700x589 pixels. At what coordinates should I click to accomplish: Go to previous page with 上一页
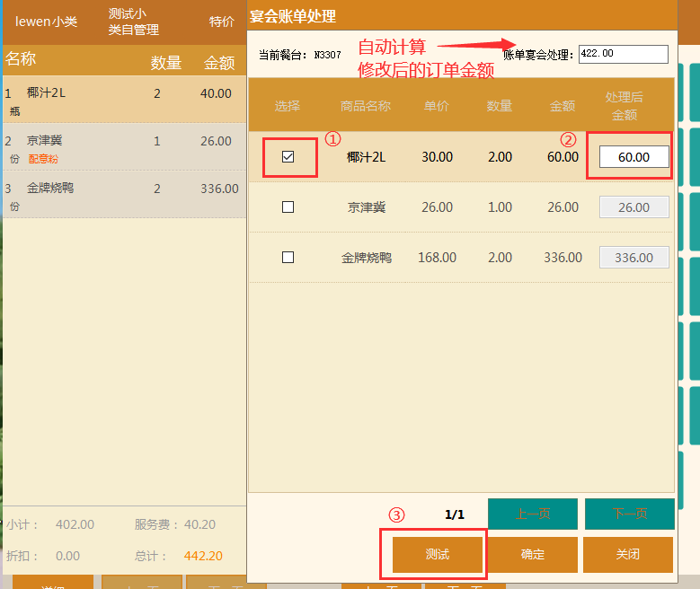click(x=532, y=514)
